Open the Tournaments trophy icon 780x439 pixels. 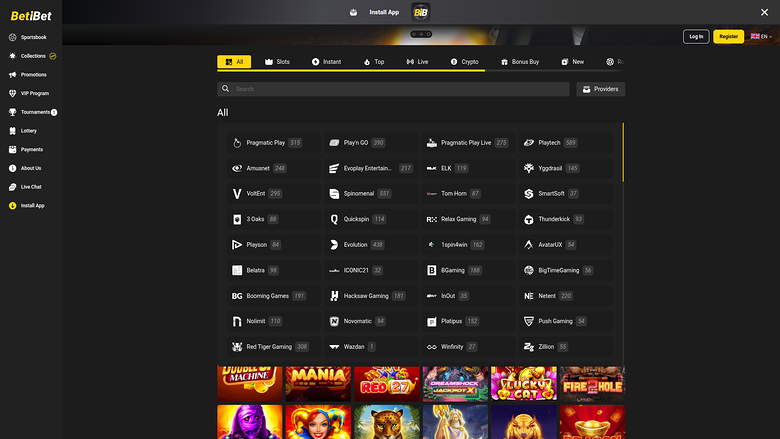13,112
